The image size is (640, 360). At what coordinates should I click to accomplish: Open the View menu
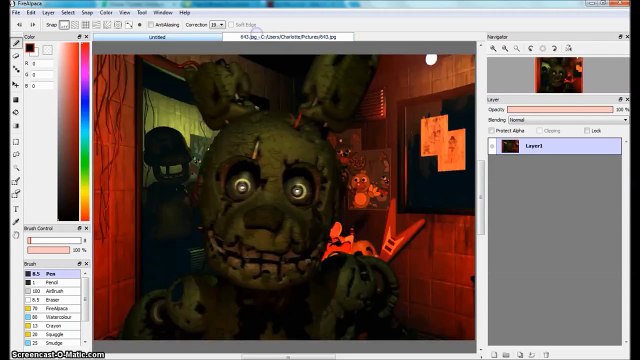pos(124,13)
